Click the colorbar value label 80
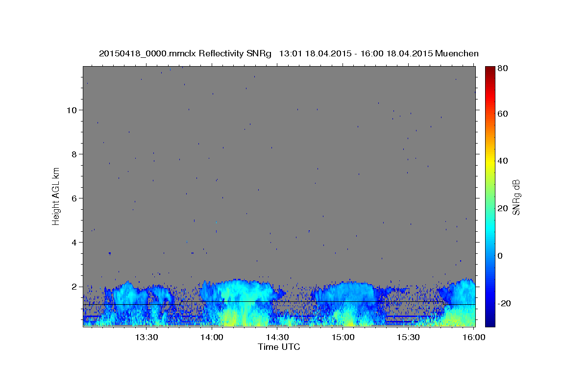Image resolution: width=588 pixels, height=392 pixels. [503, 68]
